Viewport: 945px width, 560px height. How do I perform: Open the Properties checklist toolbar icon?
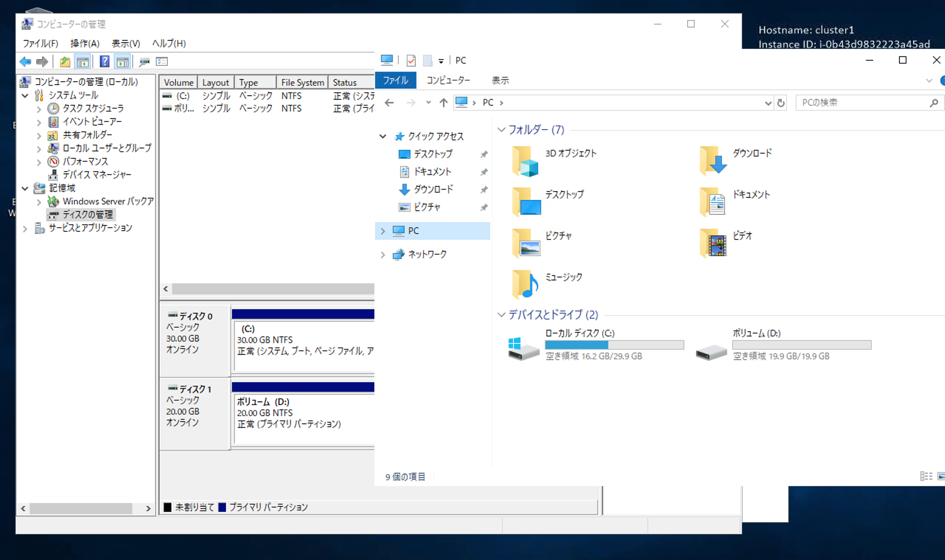pyautogui.click(x=162, y=62)
